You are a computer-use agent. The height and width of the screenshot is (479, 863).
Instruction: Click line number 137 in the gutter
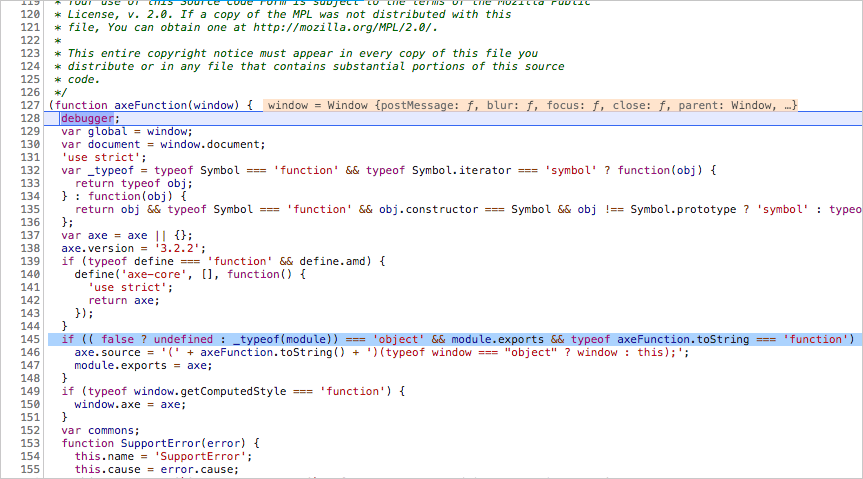tap(30, 236)
